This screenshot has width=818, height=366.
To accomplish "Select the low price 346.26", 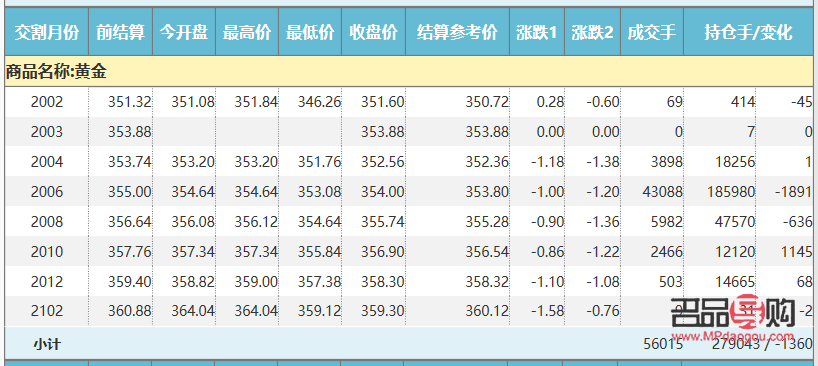I will point(320,102).
